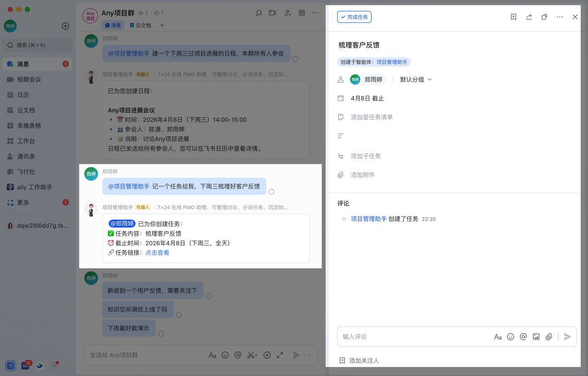Click the share arrow icon in task panel

[529, 17]
